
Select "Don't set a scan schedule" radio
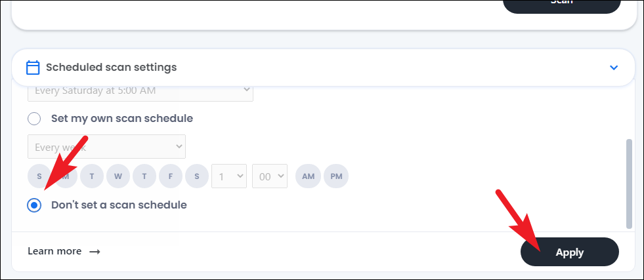(x=34, y=205)
